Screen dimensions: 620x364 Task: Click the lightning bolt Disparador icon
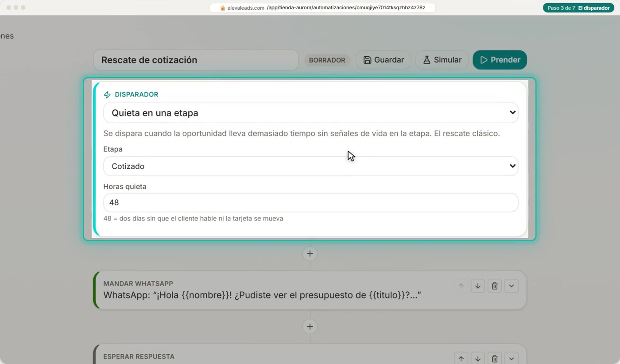point(107,94)
